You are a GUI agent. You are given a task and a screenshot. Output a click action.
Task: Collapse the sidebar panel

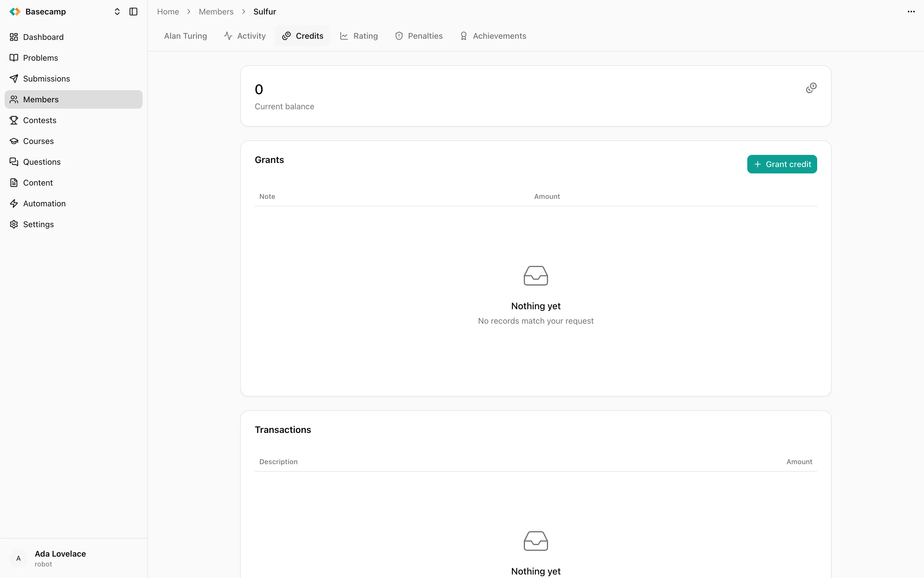point(133,12)
